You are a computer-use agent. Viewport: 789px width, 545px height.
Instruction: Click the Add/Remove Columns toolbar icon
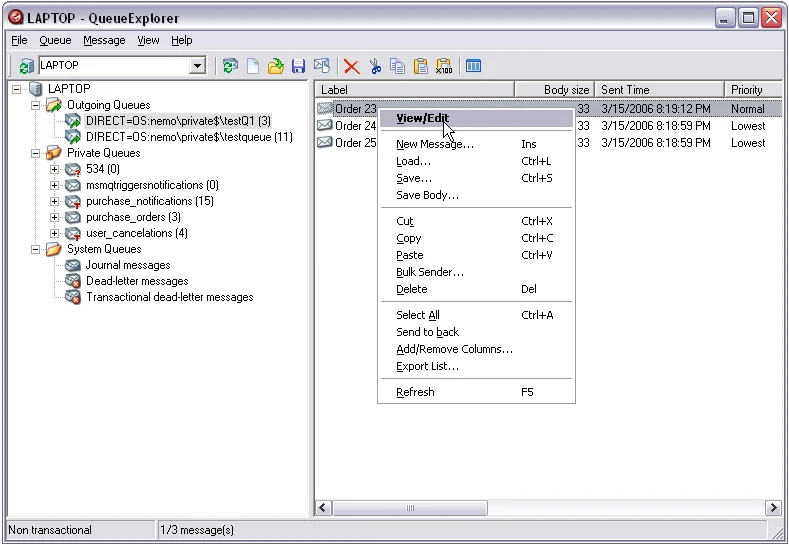474,66
